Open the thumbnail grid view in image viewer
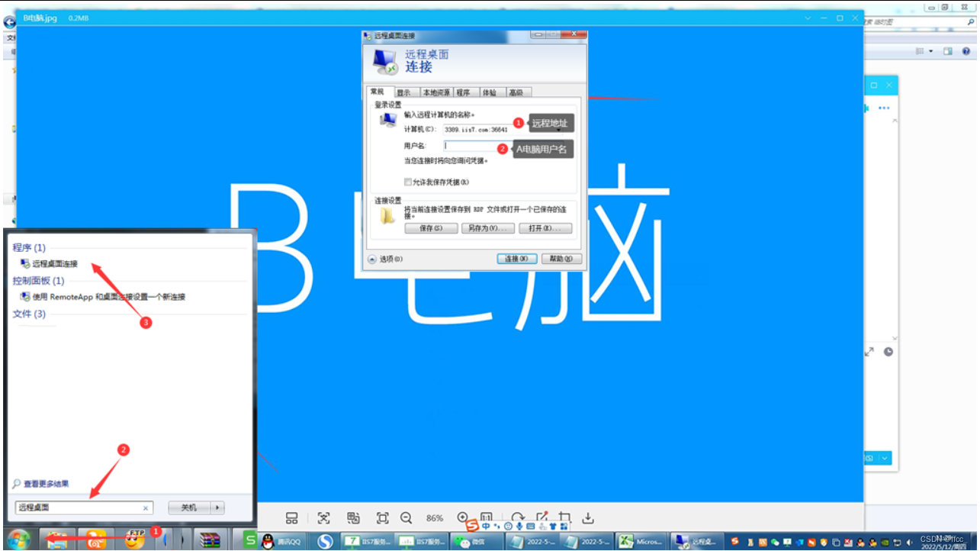The width and height of the screenshot is (980, 551). point(291,518)
